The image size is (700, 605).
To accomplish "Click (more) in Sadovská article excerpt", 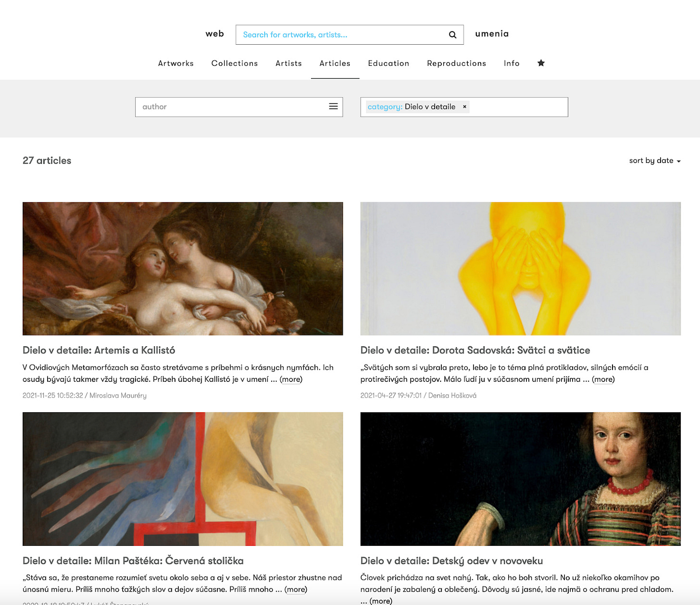I will point(603,379).
